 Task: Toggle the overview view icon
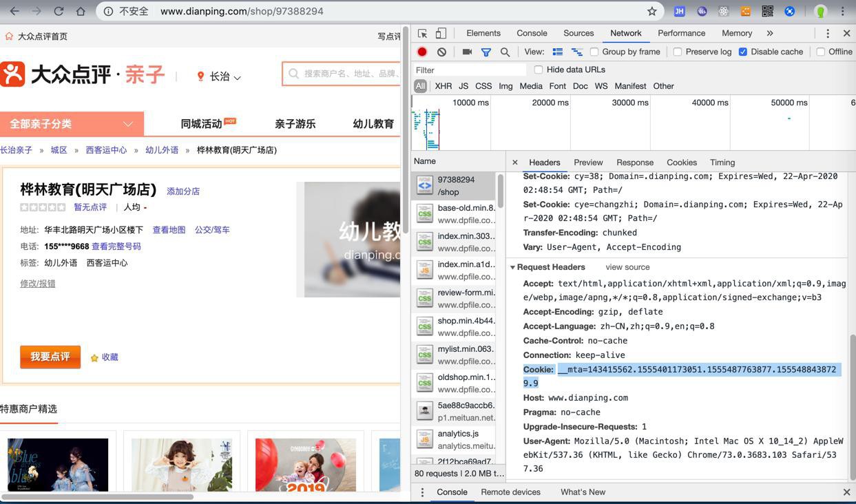pyautogui.click(x=577, y=52)
